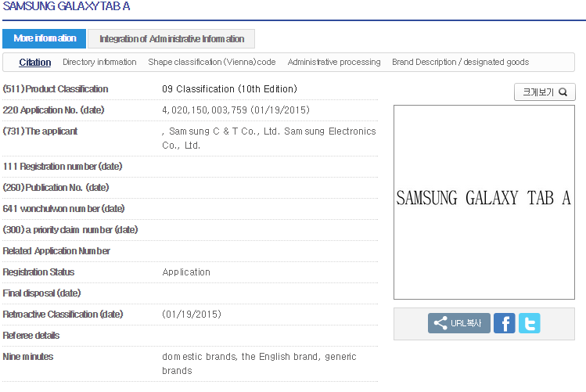This screenshot has width=586, height=392.
Task: Click the Nine minutes label
Action: point(27,357)
